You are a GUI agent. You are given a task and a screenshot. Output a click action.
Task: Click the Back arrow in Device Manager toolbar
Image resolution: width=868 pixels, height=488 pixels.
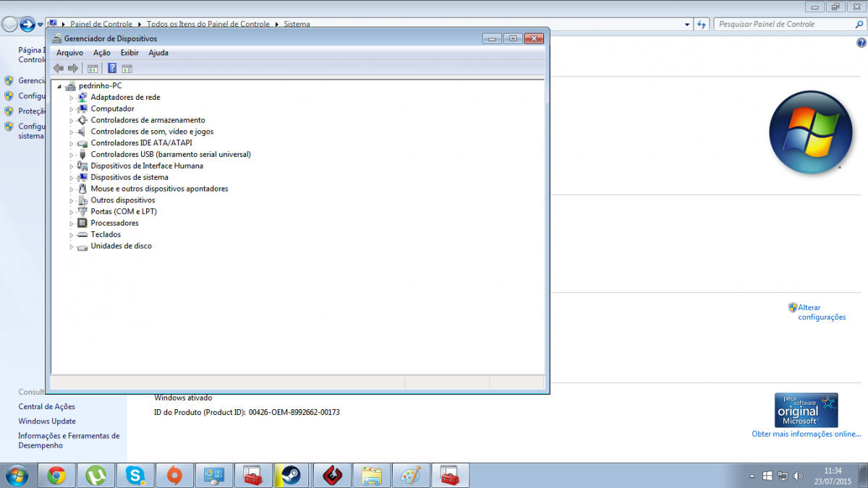(59, 68)
